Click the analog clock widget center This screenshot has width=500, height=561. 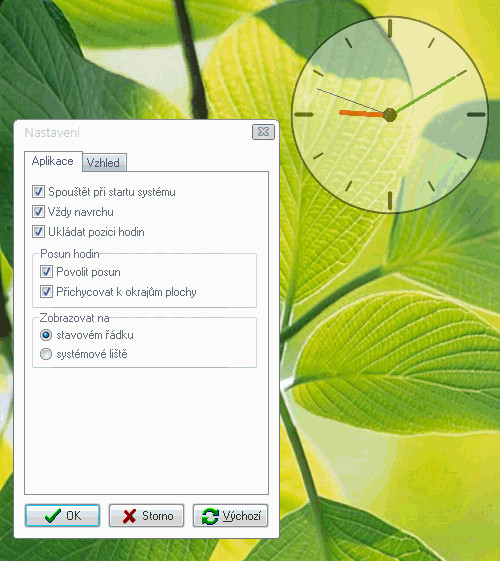[390, 115]
